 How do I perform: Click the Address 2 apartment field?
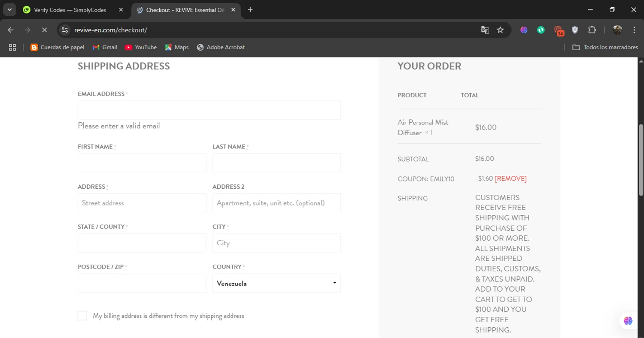(276, 203)
